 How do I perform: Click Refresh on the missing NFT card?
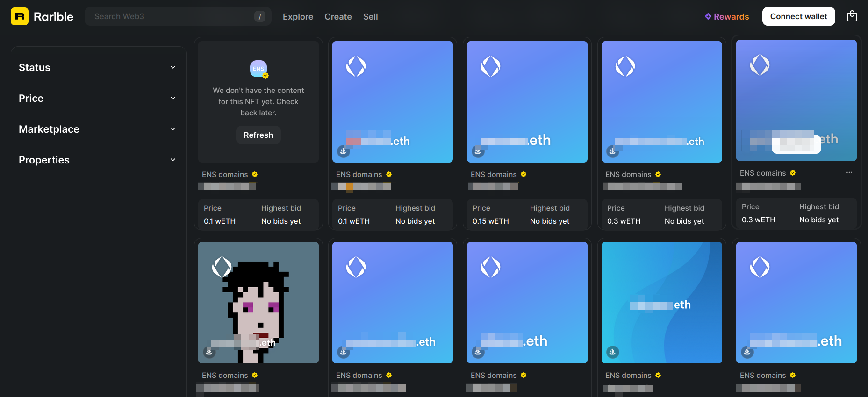[258, 135]
